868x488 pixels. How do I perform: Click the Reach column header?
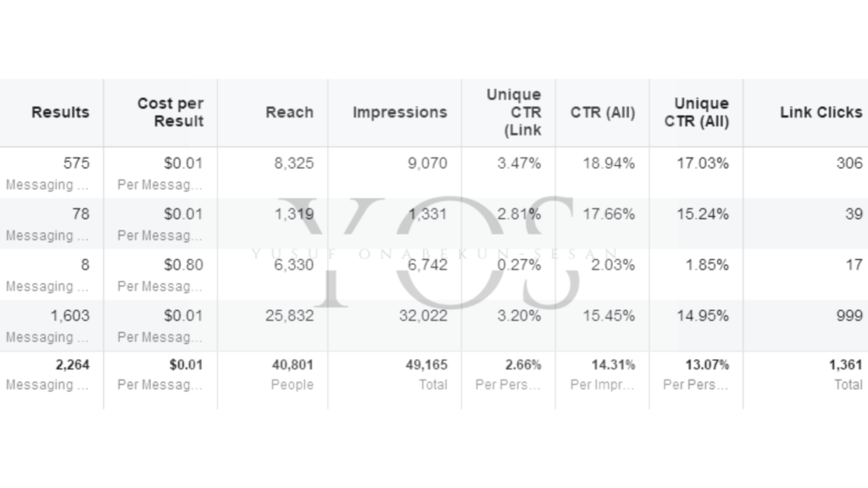coord(290,113)
